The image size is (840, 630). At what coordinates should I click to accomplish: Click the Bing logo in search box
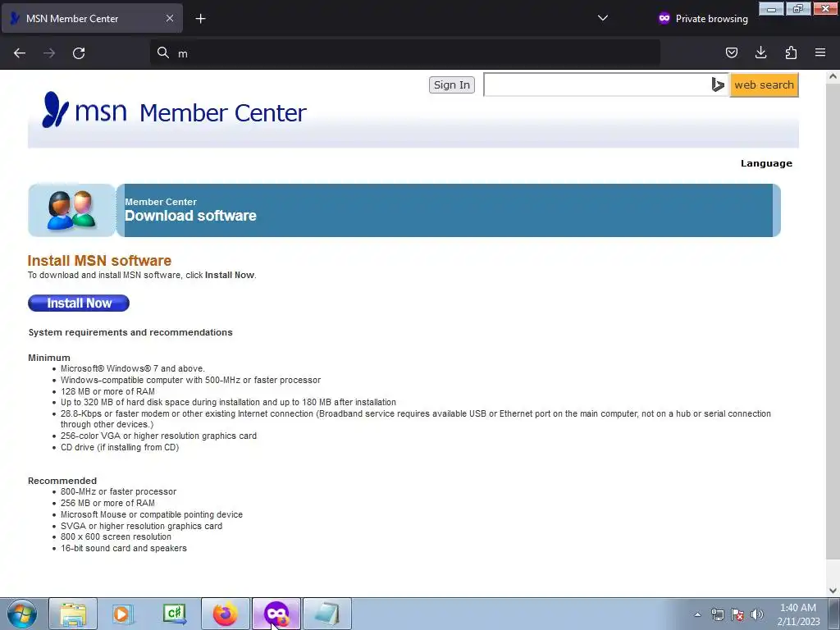718,84
